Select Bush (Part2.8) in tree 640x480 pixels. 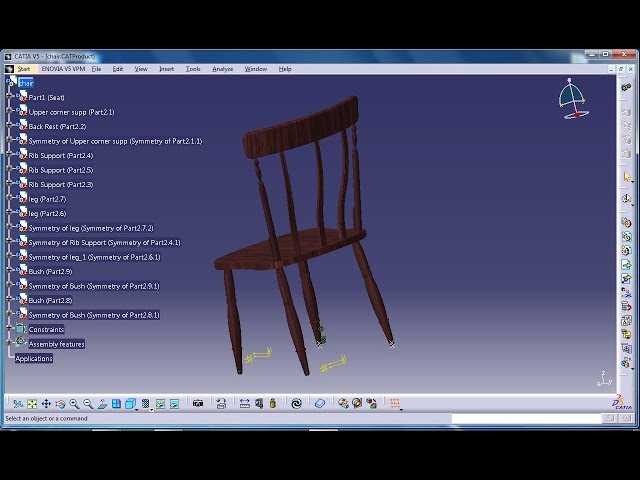pos(51,300)
